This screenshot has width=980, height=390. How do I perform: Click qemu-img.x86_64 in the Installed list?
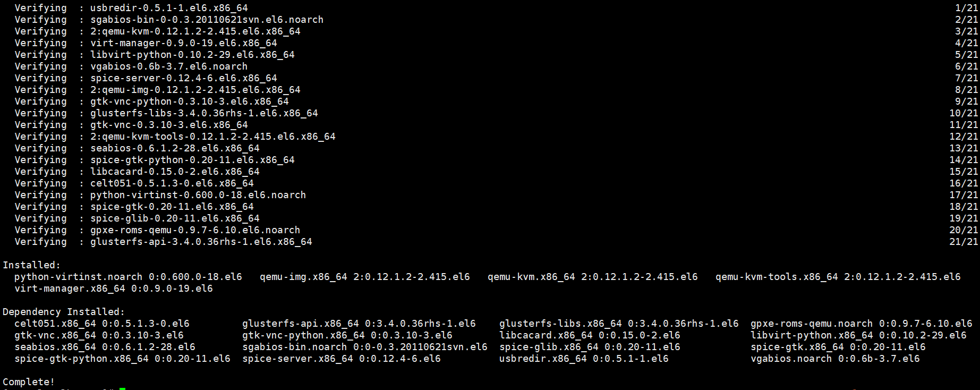[303, 277]
